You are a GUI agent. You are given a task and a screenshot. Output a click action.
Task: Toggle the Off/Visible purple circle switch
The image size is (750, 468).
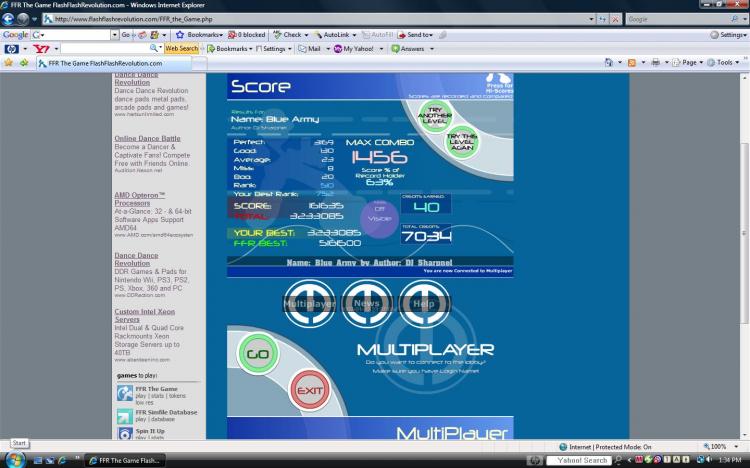click(x=379, y=214)
